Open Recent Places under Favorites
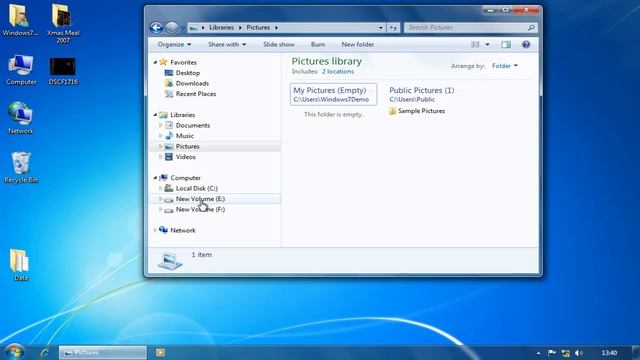This screenshot has width=640, height=360. [x=196, y=94]
